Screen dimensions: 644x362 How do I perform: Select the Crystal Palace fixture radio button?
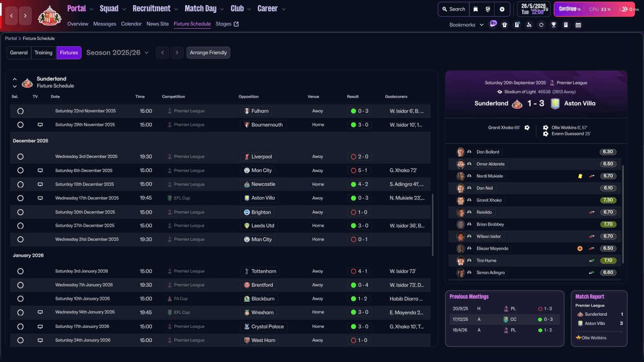coord(20,326)
